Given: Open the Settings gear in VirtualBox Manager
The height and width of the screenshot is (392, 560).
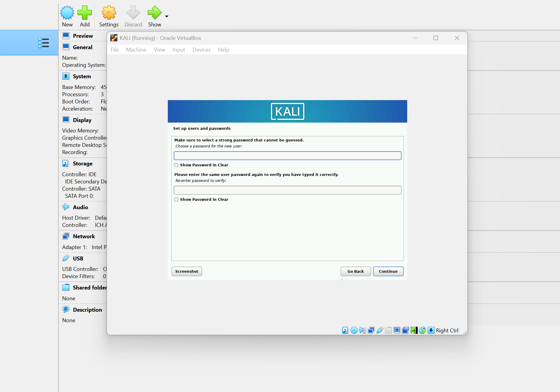Looking at the screenshot, I should (109, 13).
